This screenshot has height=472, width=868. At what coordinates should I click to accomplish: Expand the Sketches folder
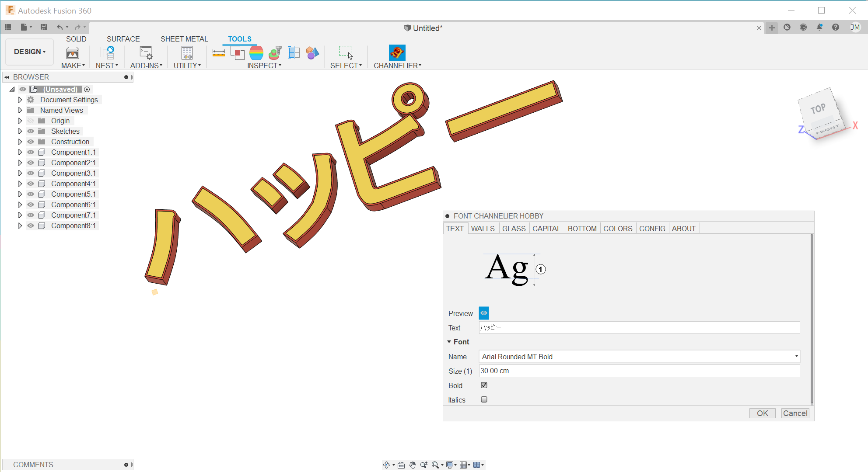tap(20, 131)
